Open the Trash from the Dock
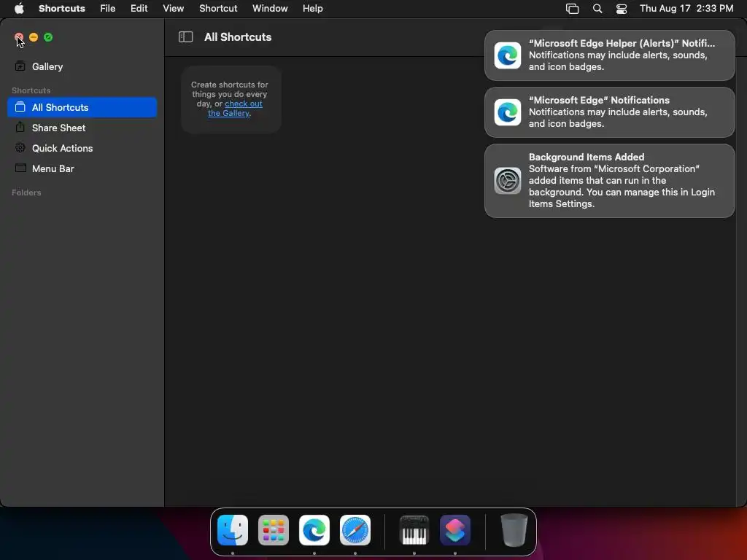The height and width of the screenshot is (560, 747). [514, 530]
